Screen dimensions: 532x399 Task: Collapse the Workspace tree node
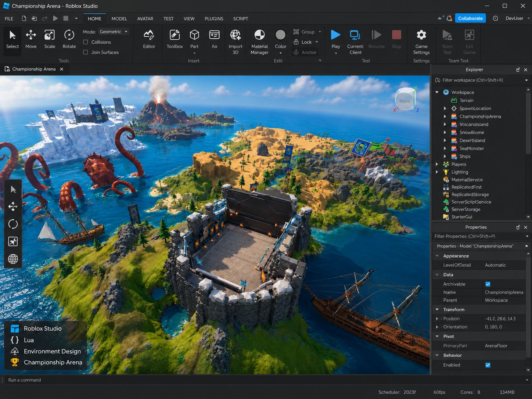437,92
